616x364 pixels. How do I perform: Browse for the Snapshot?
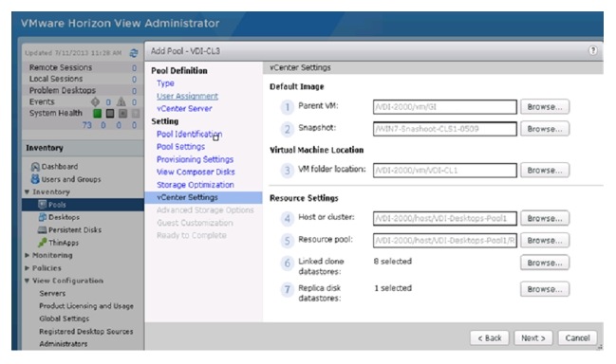pyautogui.click(x=545, y=129)
